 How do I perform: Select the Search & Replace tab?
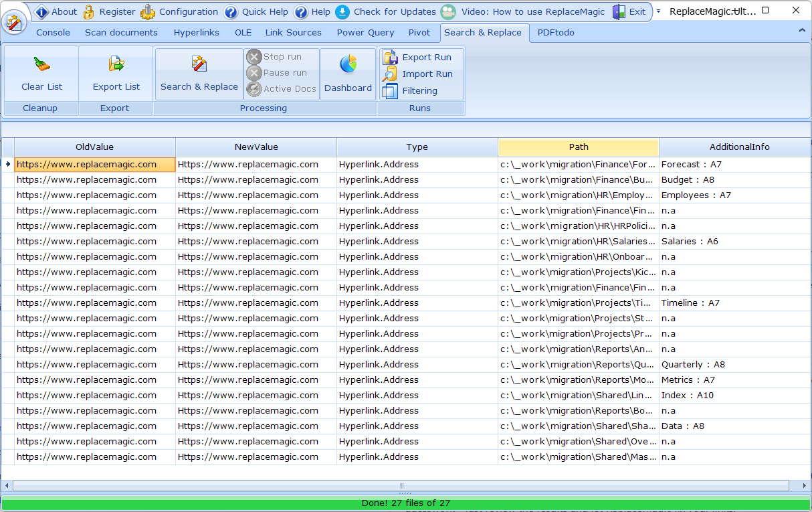[x=483, y=32]
